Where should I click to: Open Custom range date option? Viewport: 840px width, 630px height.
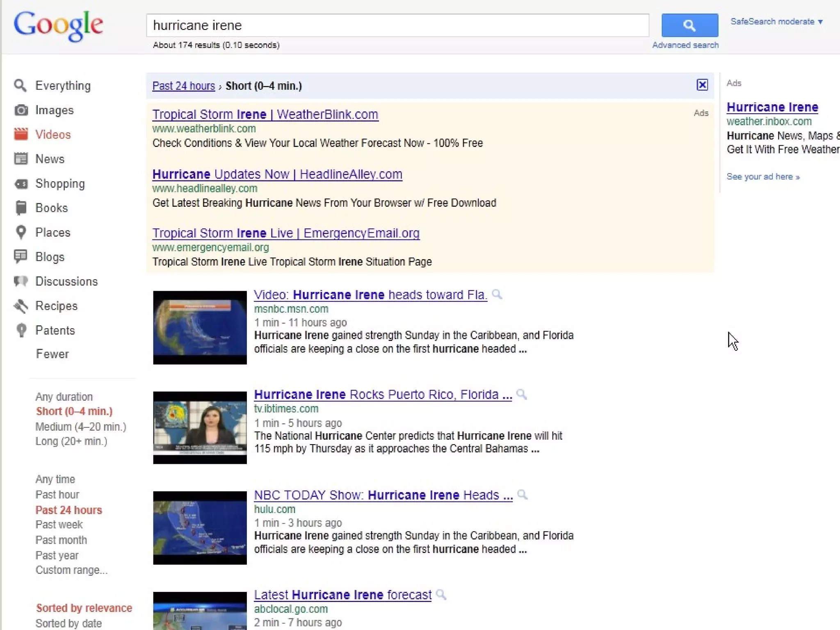71,570
